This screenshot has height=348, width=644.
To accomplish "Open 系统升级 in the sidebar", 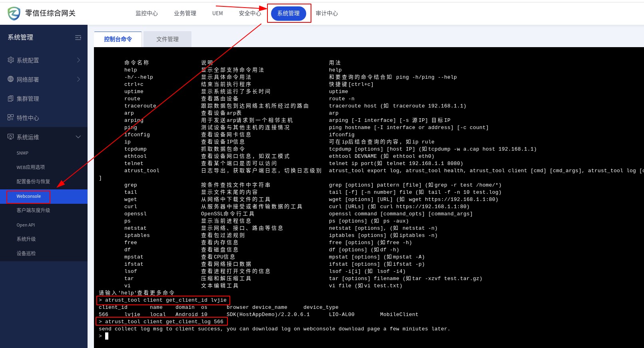I will (26, 239).
